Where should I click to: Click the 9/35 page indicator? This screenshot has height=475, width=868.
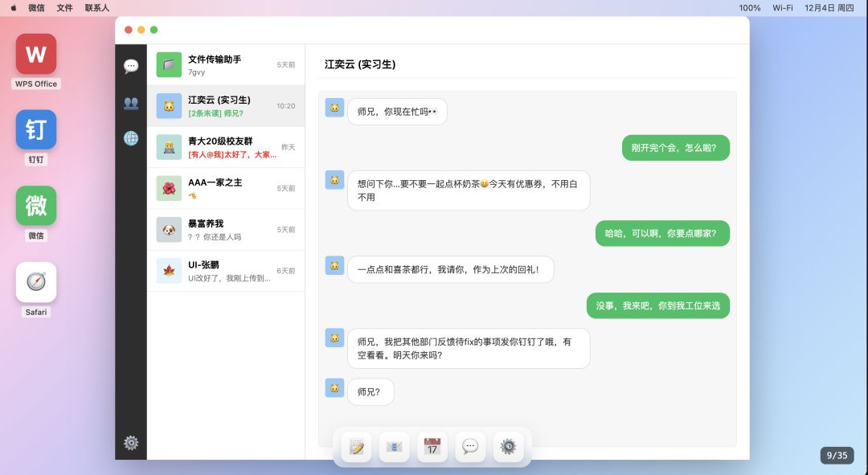click(837, 455)
